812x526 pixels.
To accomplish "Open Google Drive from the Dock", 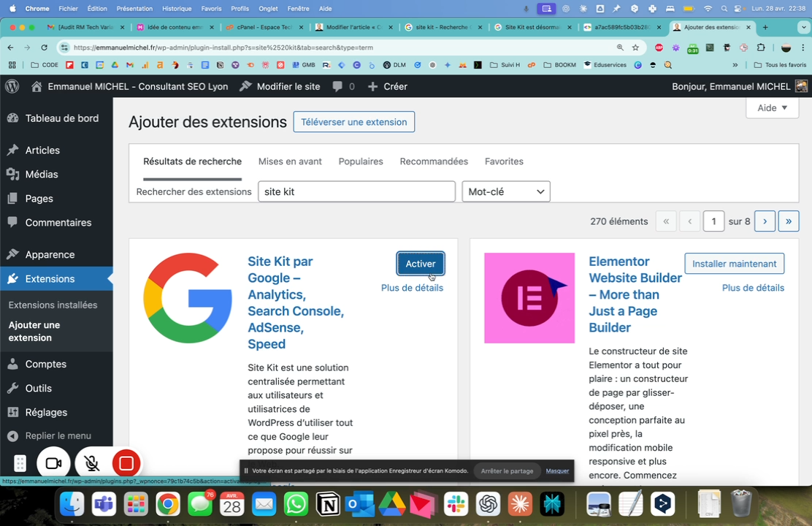I will click(x=392, y=503).
